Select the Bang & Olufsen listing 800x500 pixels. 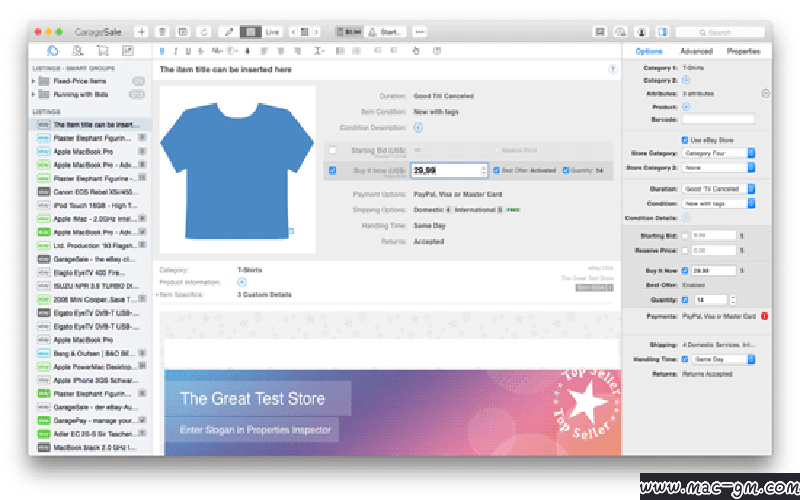coord(92,353)
